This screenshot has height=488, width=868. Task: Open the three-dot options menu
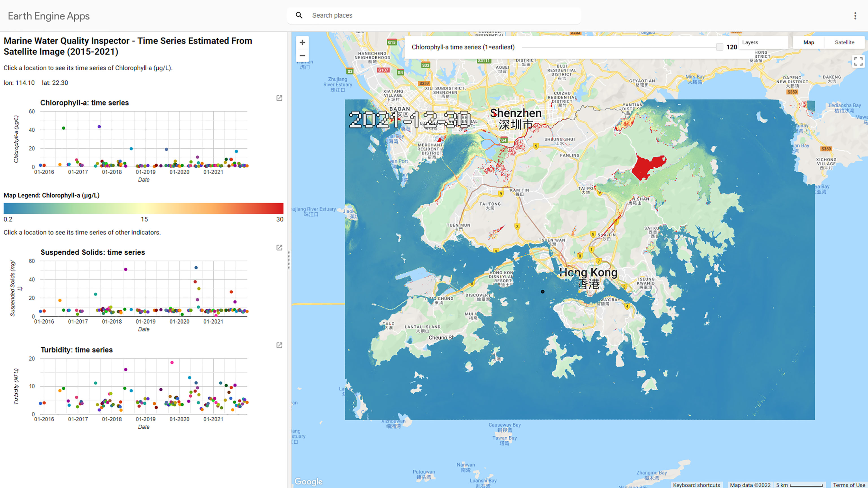click(855, 16)
